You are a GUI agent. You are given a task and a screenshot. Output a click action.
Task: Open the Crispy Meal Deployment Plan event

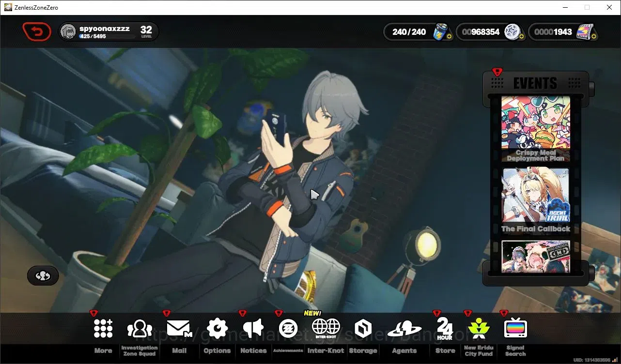click(536, 129)
